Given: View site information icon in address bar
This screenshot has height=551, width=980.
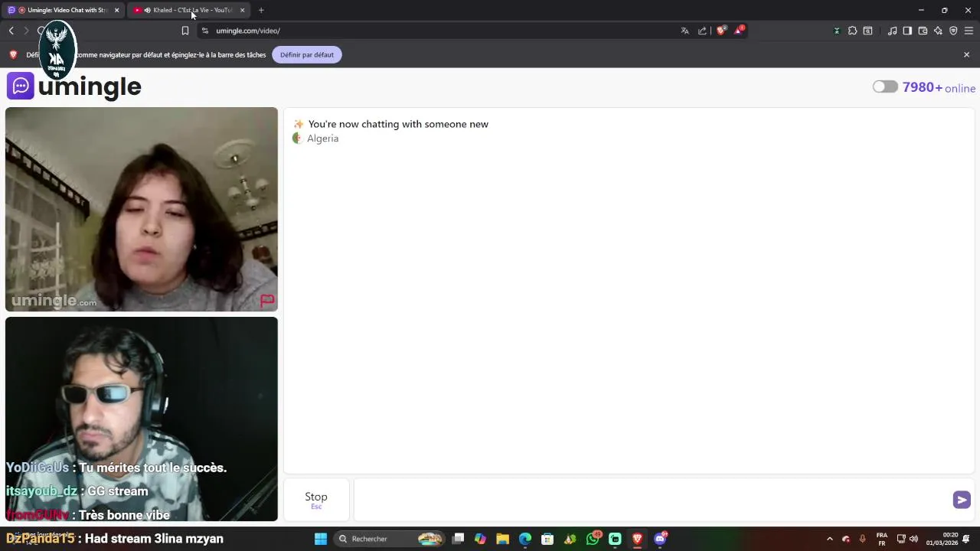Looking at the screenshot, I should [204, 31].
